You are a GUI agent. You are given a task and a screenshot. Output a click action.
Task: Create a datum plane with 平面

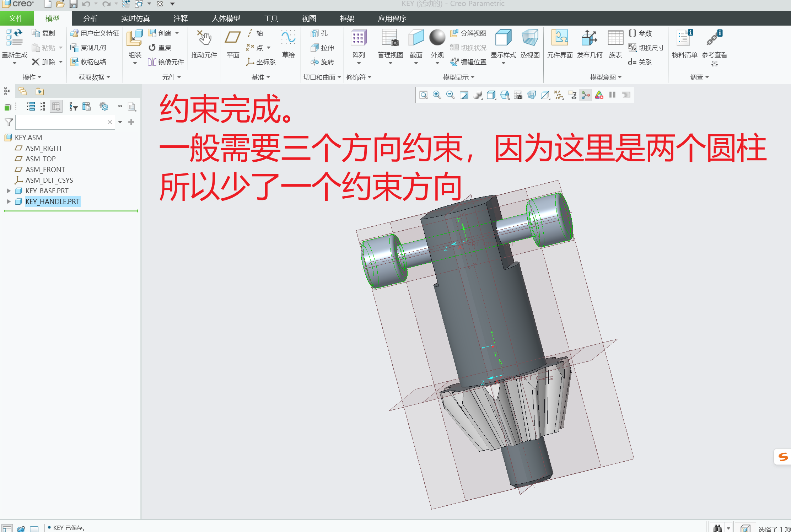tap(232, 44)
